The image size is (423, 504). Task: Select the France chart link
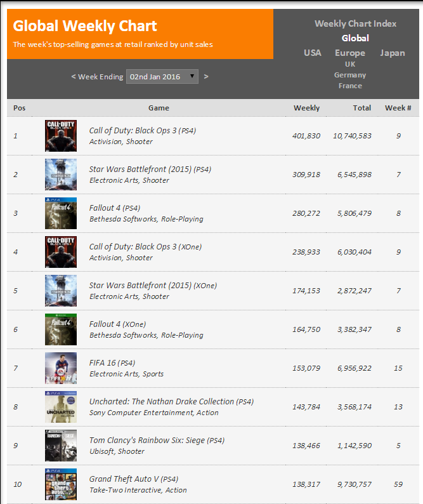coord(350,86)
